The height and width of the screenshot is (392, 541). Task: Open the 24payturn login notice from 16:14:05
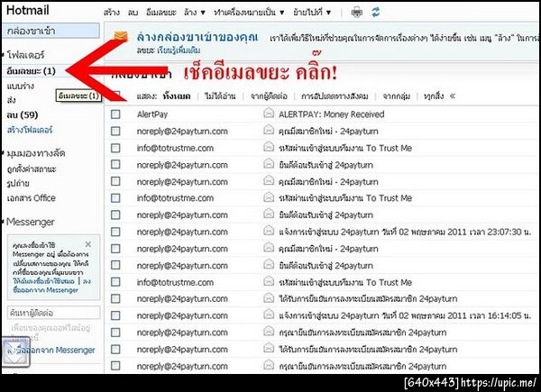pyautogui.click(x=405, y=315)
